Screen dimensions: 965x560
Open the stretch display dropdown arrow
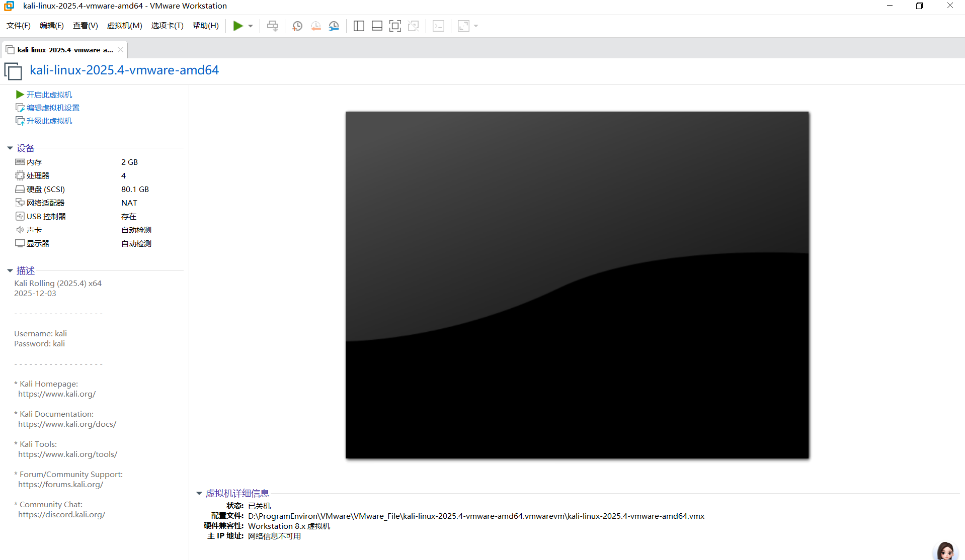point(476,26)
